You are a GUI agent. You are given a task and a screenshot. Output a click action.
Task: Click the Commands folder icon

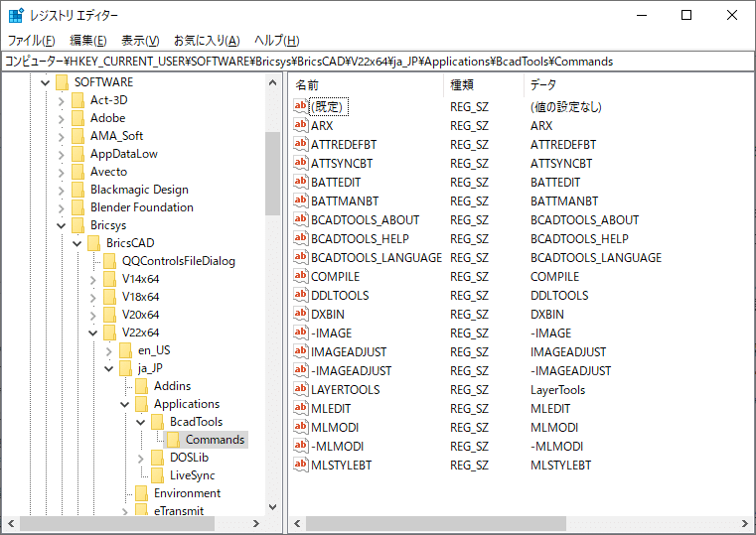click(173, 439)
